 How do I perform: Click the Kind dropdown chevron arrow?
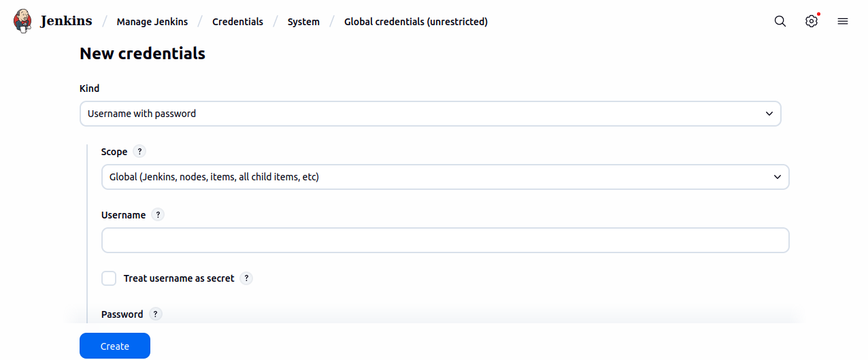coord(769,114)
